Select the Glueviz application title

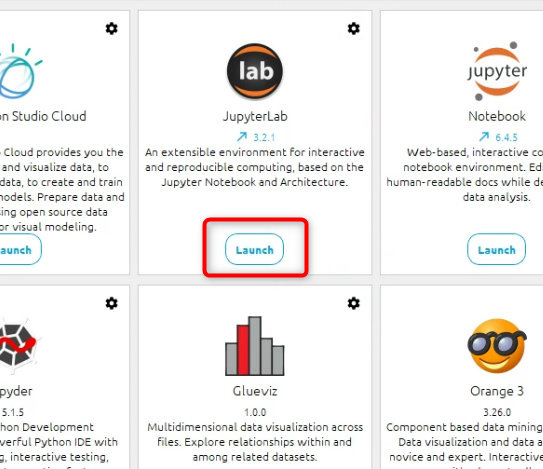tap(255, 391)
